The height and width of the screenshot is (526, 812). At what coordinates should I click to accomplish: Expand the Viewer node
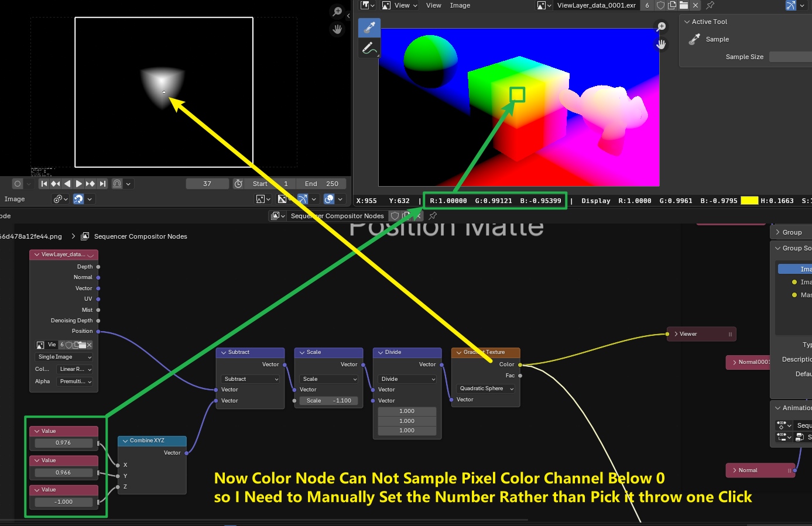pyautogui.click(x=676, y=334)
